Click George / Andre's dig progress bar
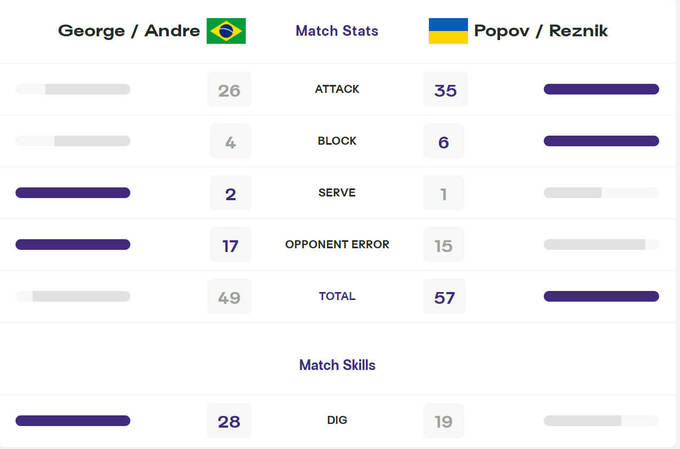This screenshot has width=680, height=449. click(73, 421)
